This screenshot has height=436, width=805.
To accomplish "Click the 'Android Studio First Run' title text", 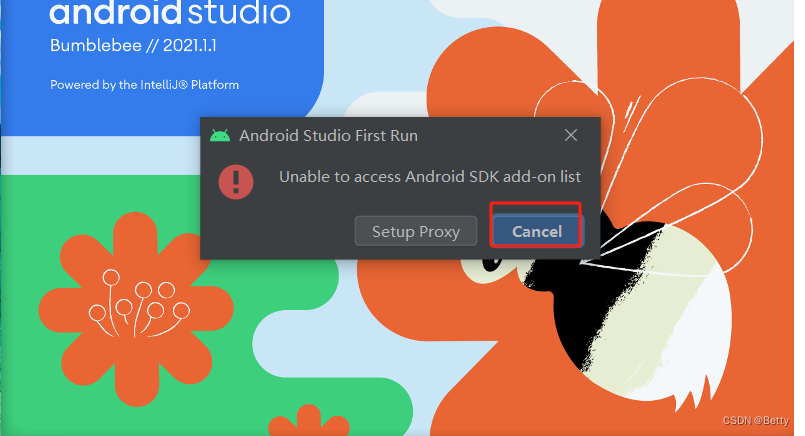I will (329, 136).
